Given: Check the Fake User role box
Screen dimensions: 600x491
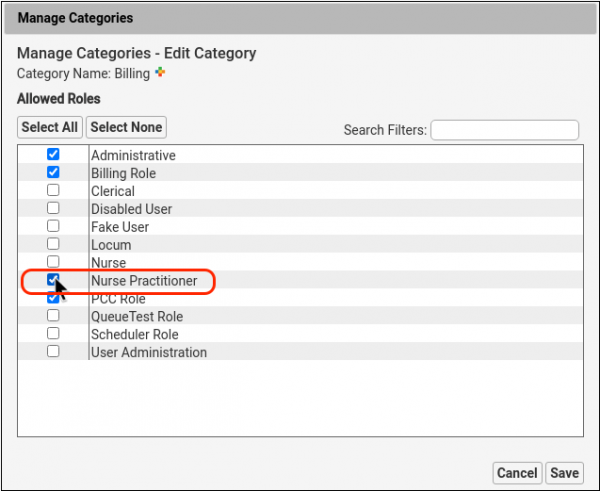Looking at the screenshot, I should click(53, 226).
